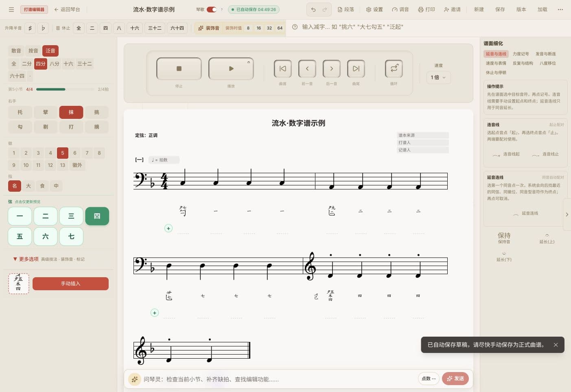The image size is (571, 392).
Task: Click the add button under the first staff
Action: 168,228
